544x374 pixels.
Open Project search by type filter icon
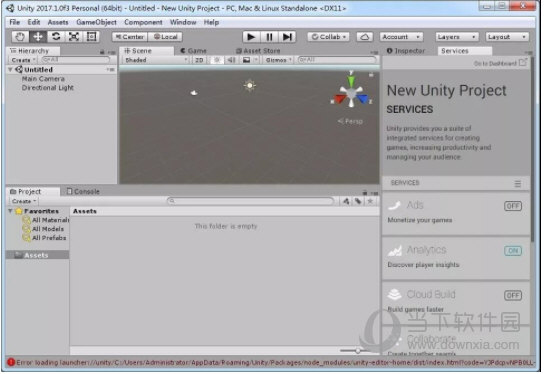[346, 201]
